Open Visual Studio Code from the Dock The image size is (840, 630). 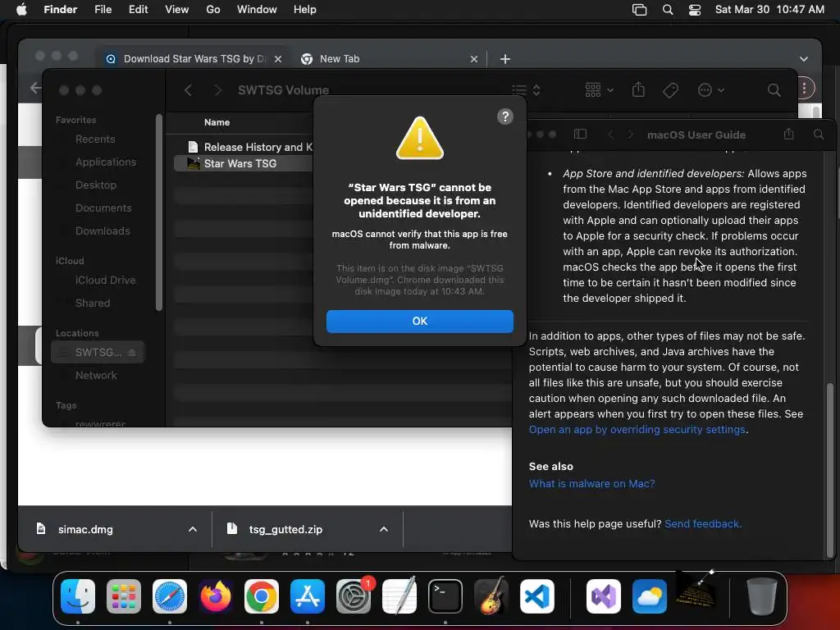[x=537, y=596]
